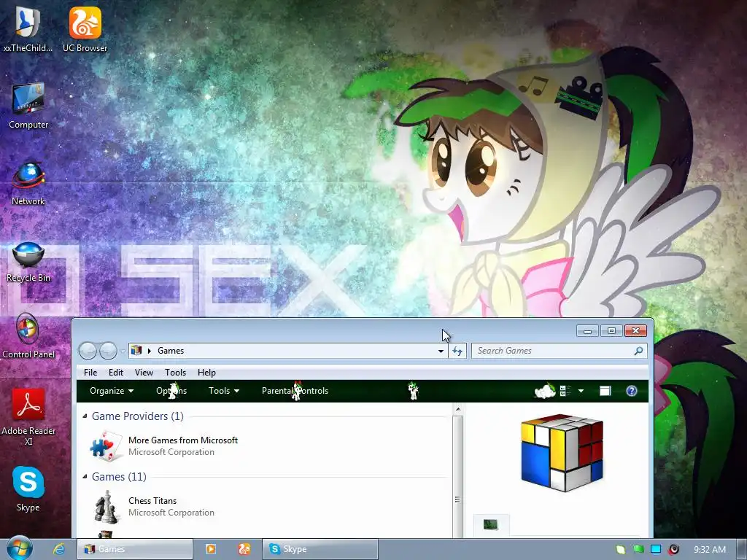Click the scroll-up arrow of the games list
The image size is (747, 560).
[x=458, y=409]
